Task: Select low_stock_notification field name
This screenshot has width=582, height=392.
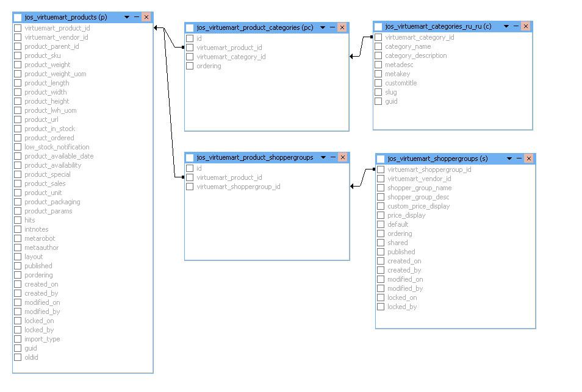Action: tap(57, 147)
